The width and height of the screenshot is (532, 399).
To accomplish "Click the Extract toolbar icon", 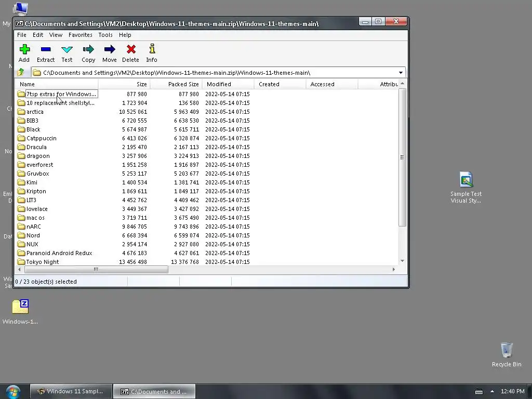I will coord(46,49).
